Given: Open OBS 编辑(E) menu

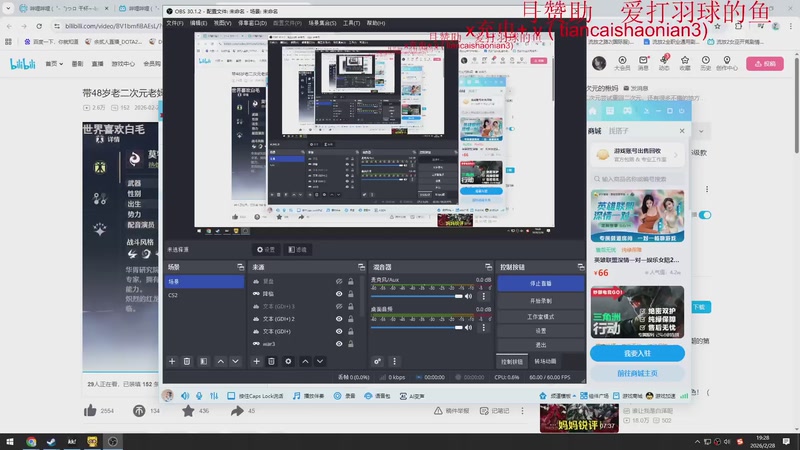Looking at the screenshot, I should (198, 23).
